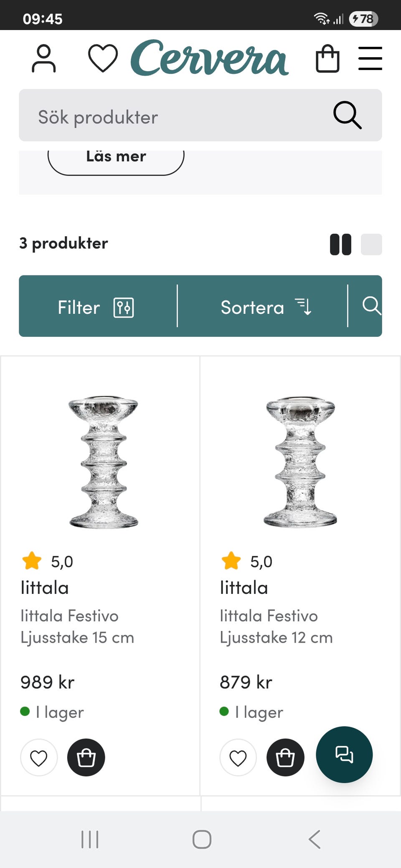The image size is (401, 868).
Task: Switch to two-column grid view
Action: click(x=340, y=244)
